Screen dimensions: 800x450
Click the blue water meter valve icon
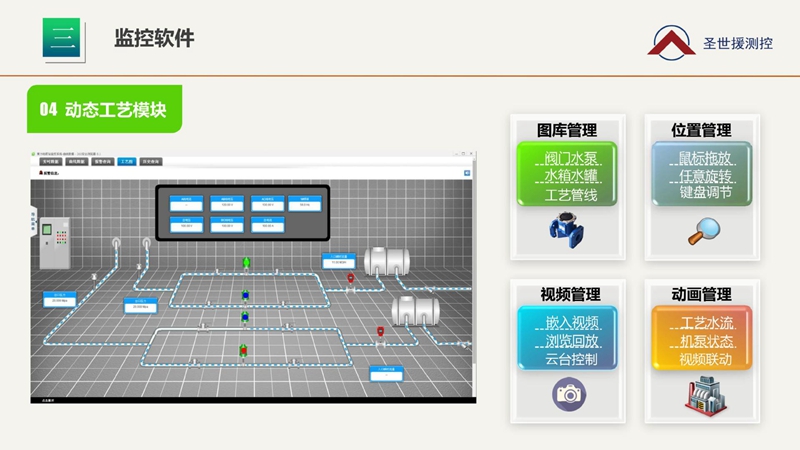567,230
